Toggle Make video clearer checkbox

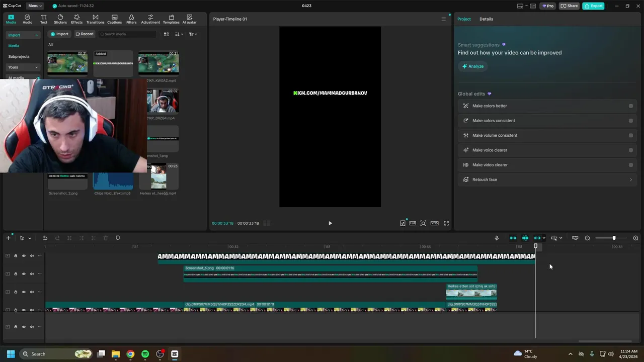point(631,165)
